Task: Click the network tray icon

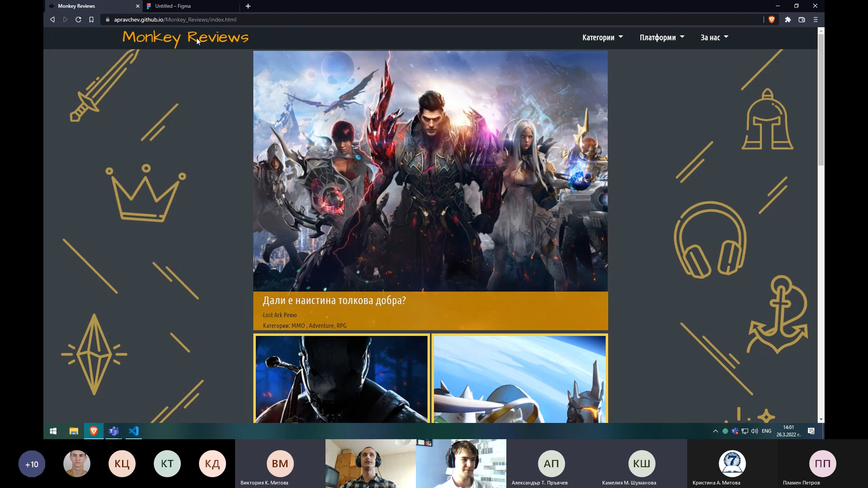Action: coord(745,431)
